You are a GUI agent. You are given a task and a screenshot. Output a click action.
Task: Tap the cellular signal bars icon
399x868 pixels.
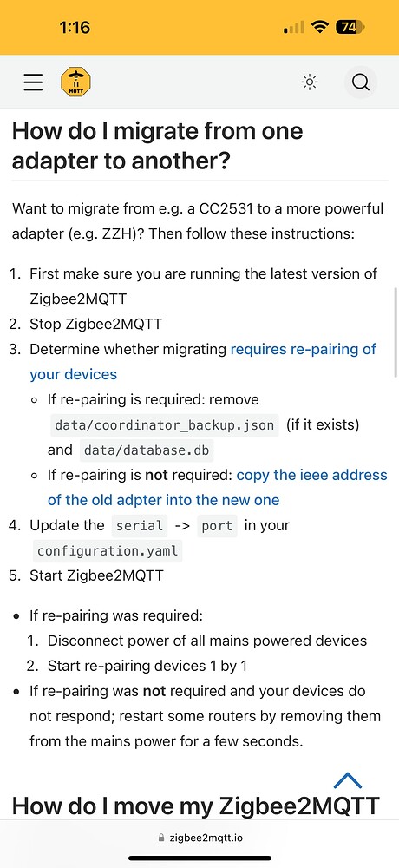(294, 27)
